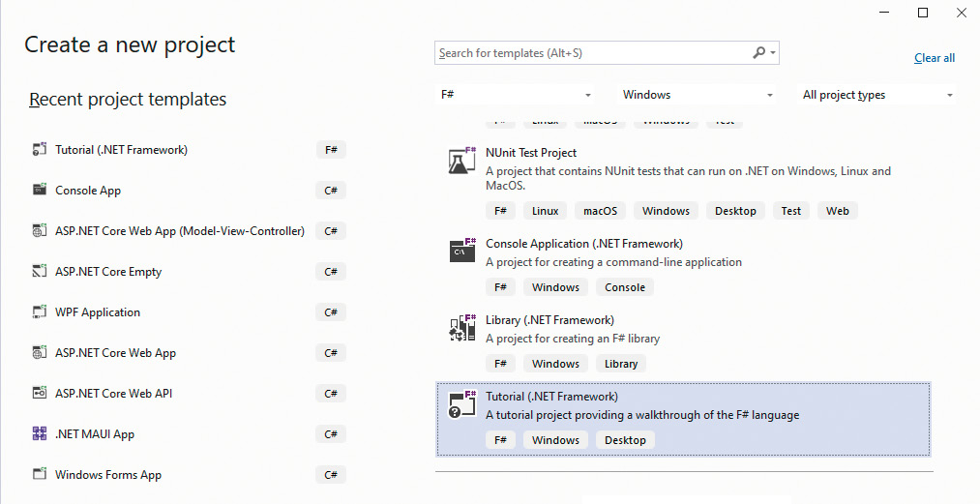This screenshot has height=504, width=980.
Task: Open recent Console App template
Action: pyautogui.click(x=87, y=191)
